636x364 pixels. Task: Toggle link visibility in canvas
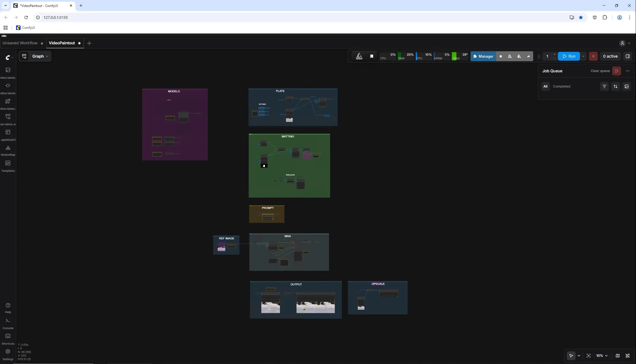[x=628, y=356]
